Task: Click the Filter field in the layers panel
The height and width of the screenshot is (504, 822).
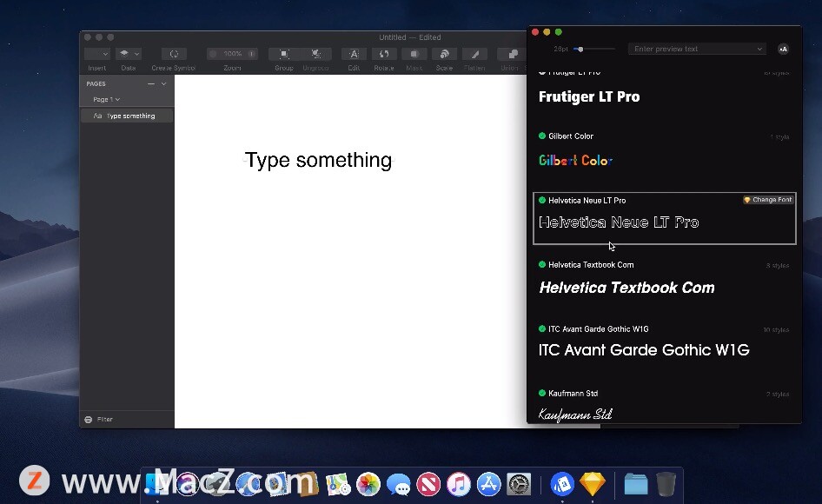Action: click(105, 419)
